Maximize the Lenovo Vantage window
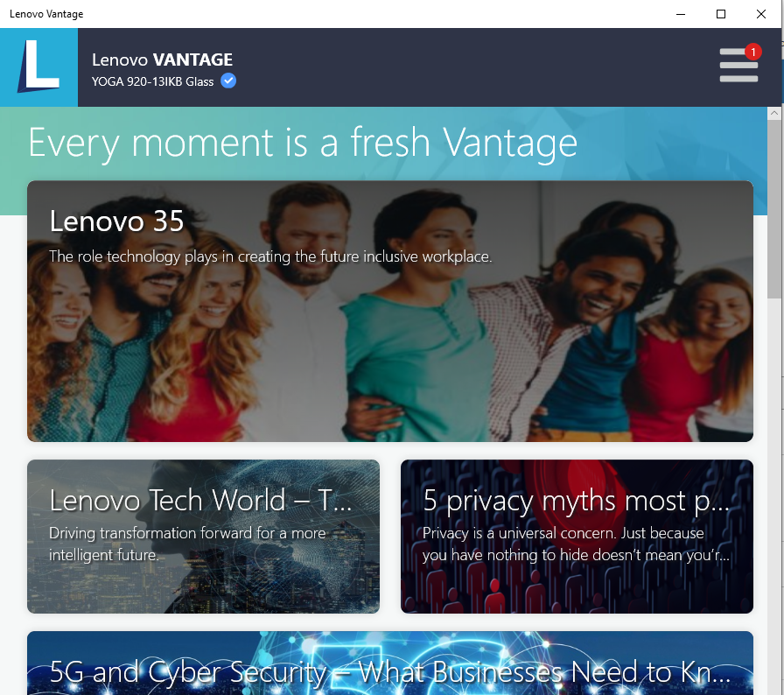Screen dimensions: 784x695 pyautogui.click(x=721, y=14)
